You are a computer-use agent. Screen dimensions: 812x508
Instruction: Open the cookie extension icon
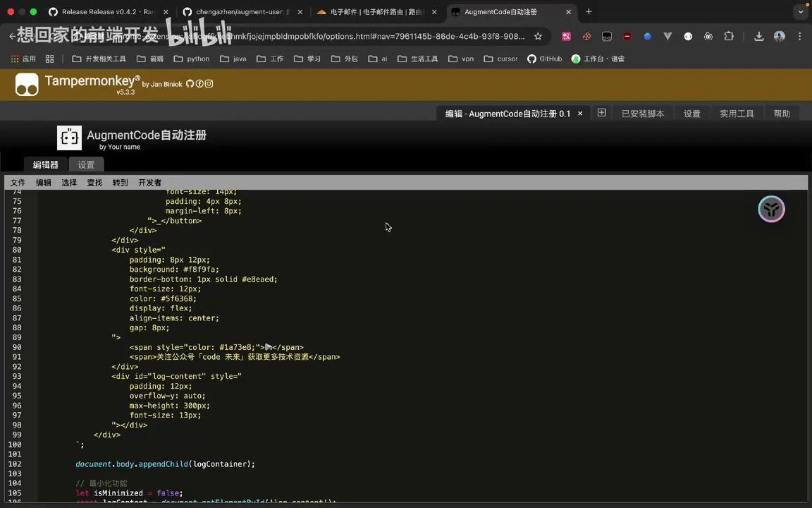pyautogui.click(x=586, y=36)
